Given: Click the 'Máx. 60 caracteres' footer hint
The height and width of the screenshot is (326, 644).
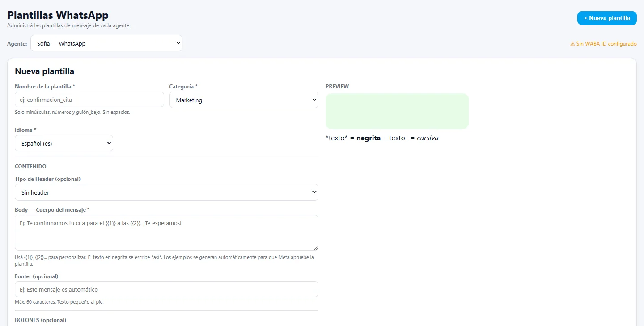Looking at the screenshot, I should pyautogui.click(x=59, y=302).
